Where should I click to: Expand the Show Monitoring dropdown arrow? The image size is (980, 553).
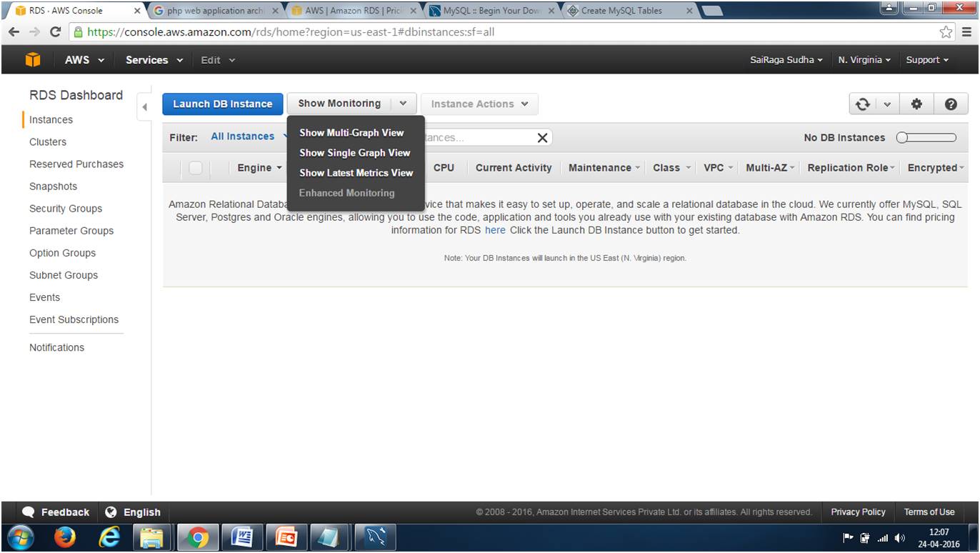[x=403, y=104]
